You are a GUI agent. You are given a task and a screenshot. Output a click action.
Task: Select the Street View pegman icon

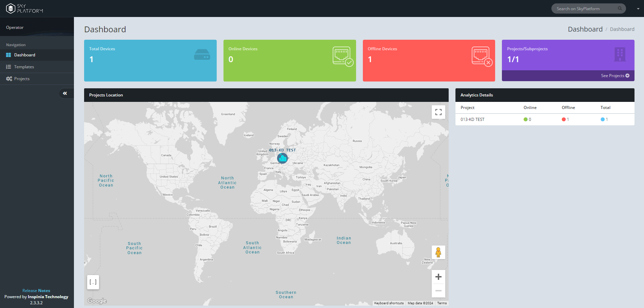[x=438, y=252]
